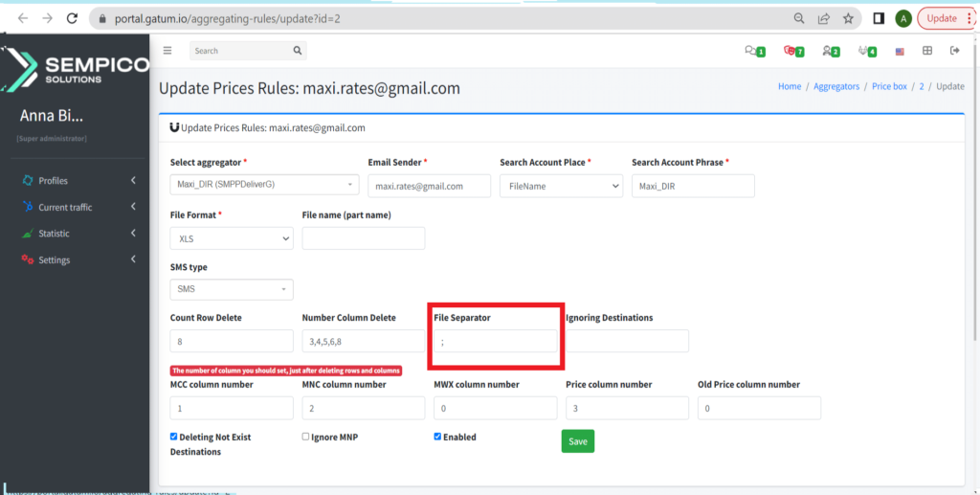Click the Search Account Phrase field

[693, 186]
